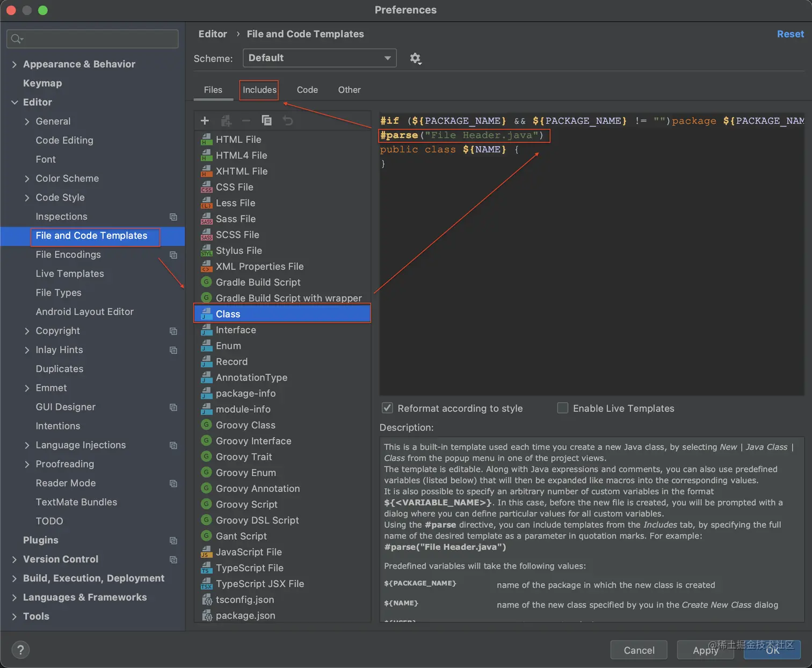Click the Stylus File template icon
812x668 pixels.
click(207, 250)
